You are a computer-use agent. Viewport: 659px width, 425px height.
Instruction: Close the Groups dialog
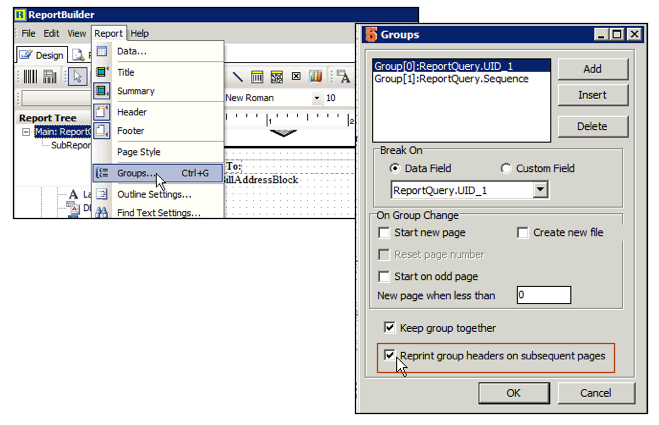point(635,34)
